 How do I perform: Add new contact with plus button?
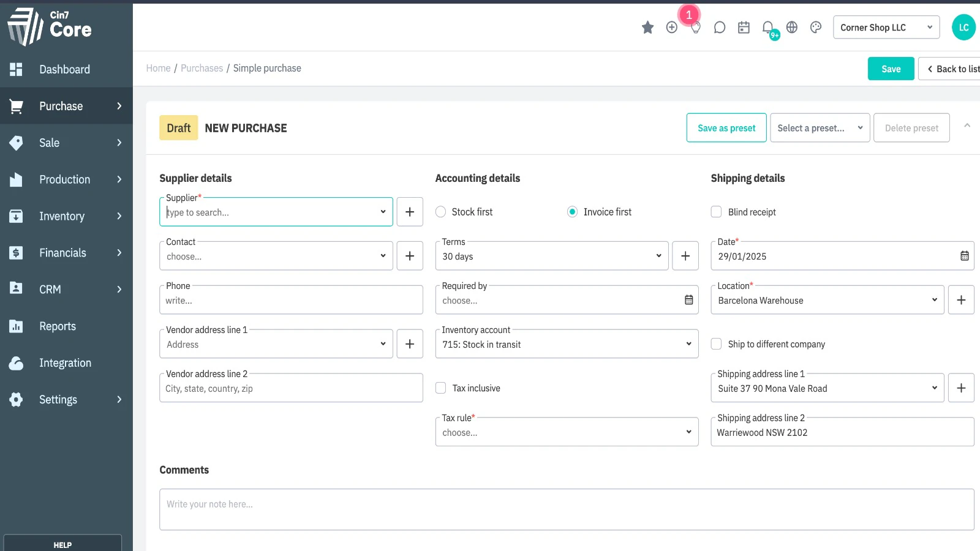point(410,256)
